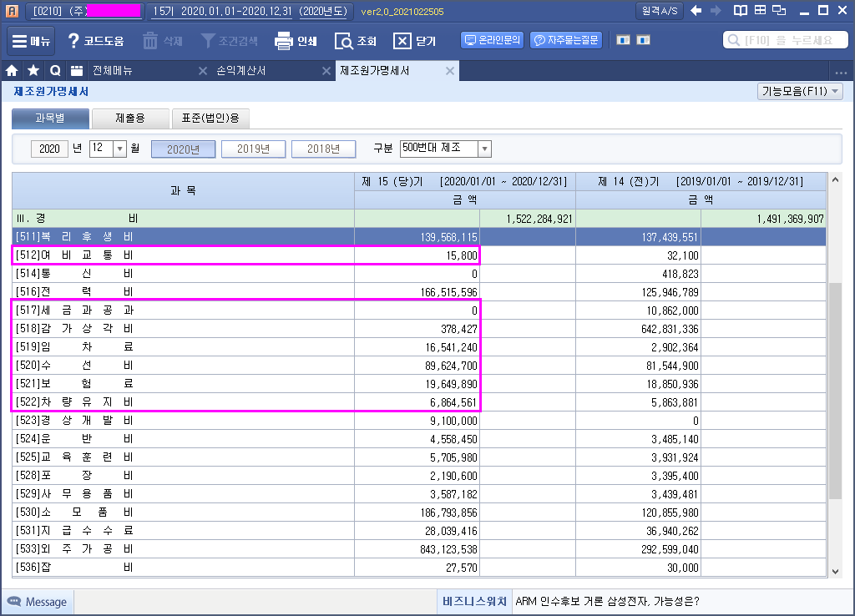Select the 2020년 year toggle
Viewport: 855px width, 616px height.
coord(183,149)
